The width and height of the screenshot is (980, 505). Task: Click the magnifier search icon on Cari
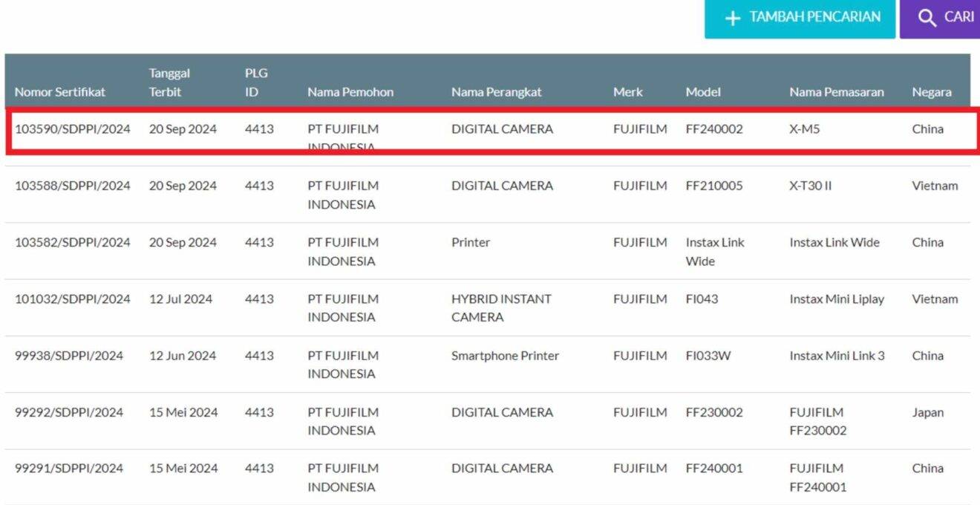click(927, 18)
